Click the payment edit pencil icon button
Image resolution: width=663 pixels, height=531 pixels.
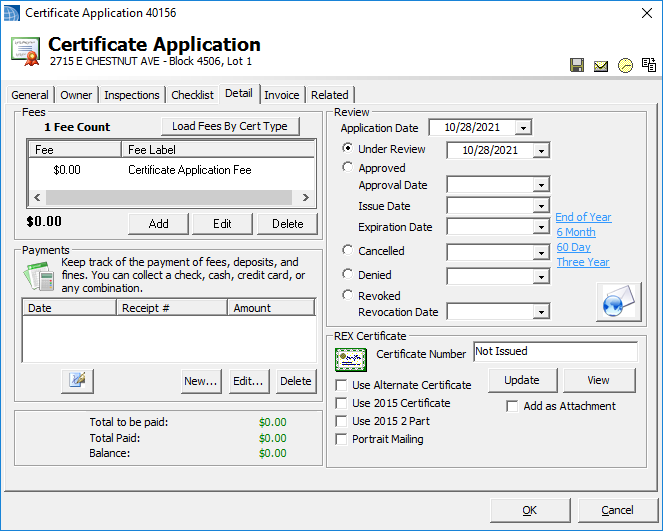[77, 381]
